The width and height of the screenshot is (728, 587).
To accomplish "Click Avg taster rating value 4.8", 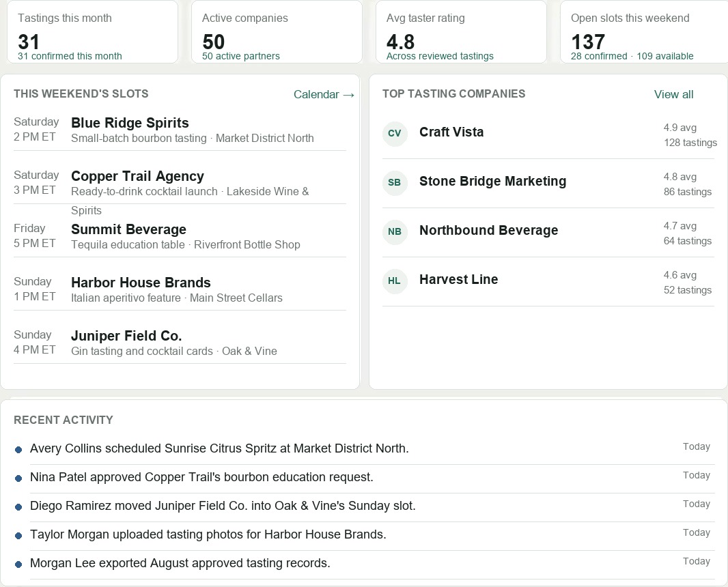I will coord(400,42).
